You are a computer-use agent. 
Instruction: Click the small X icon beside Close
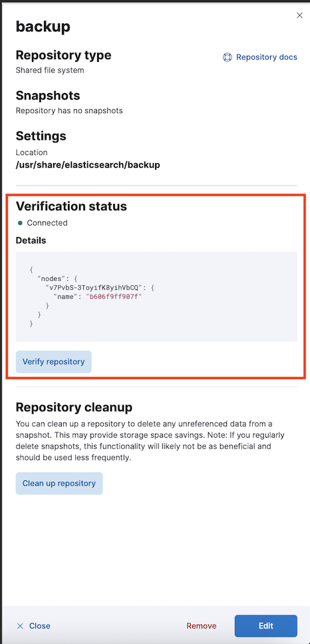pyautogui.click(x=20, y=626)
